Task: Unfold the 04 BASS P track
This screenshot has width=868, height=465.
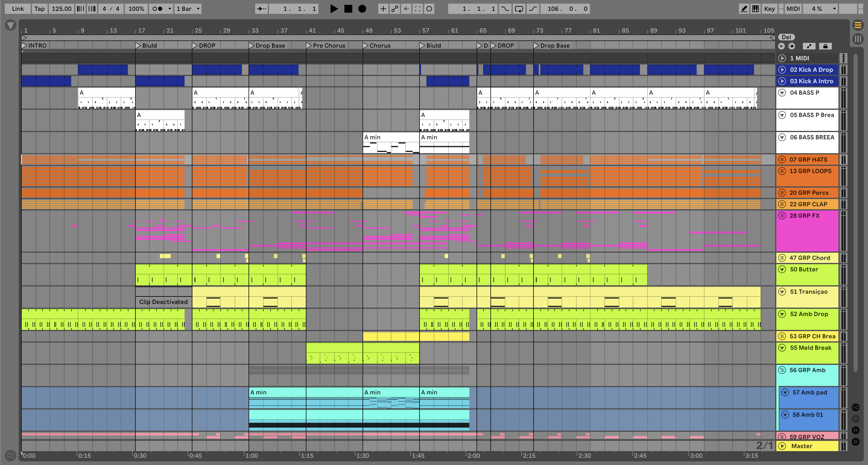Action: coord(782,93)
